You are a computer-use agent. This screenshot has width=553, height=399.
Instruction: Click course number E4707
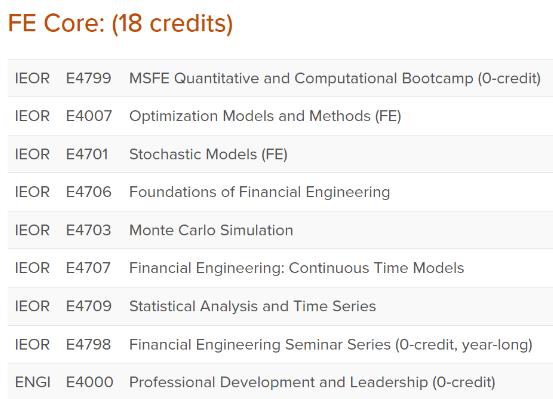[88, 268]
